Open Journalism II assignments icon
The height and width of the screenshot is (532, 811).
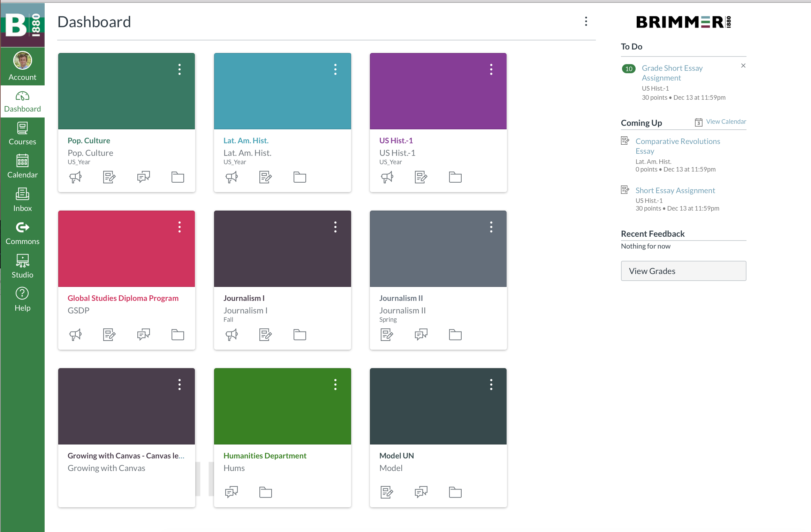point(387,335)
